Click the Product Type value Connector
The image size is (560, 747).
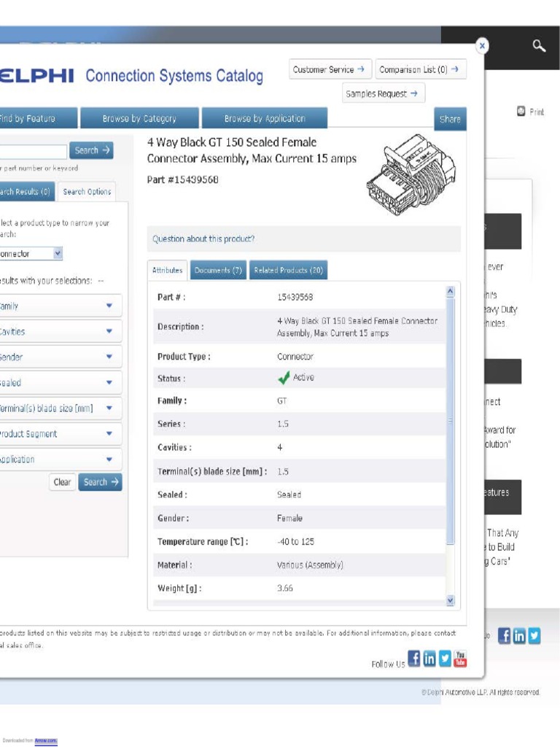(295, 357)
